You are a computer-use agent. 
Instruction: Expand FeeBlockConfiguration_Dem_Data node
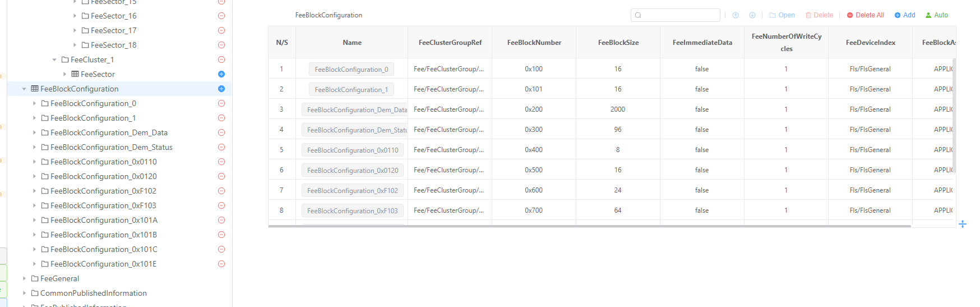point(34,132)
